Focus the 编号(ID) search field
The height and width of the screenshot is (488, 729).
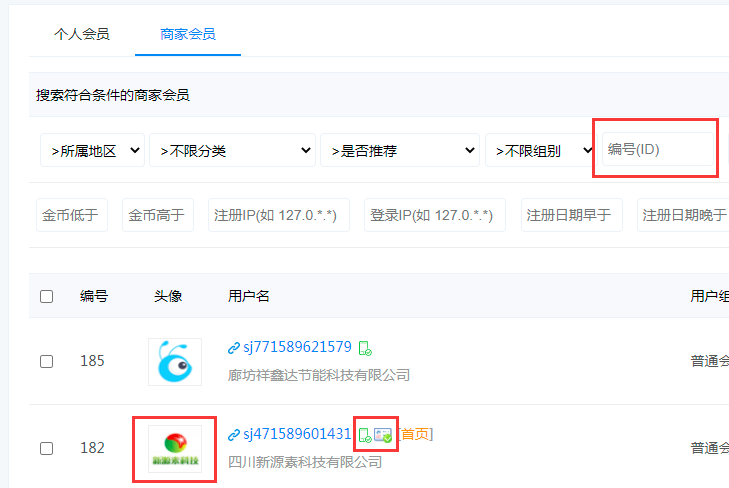(x=656, y=149)
